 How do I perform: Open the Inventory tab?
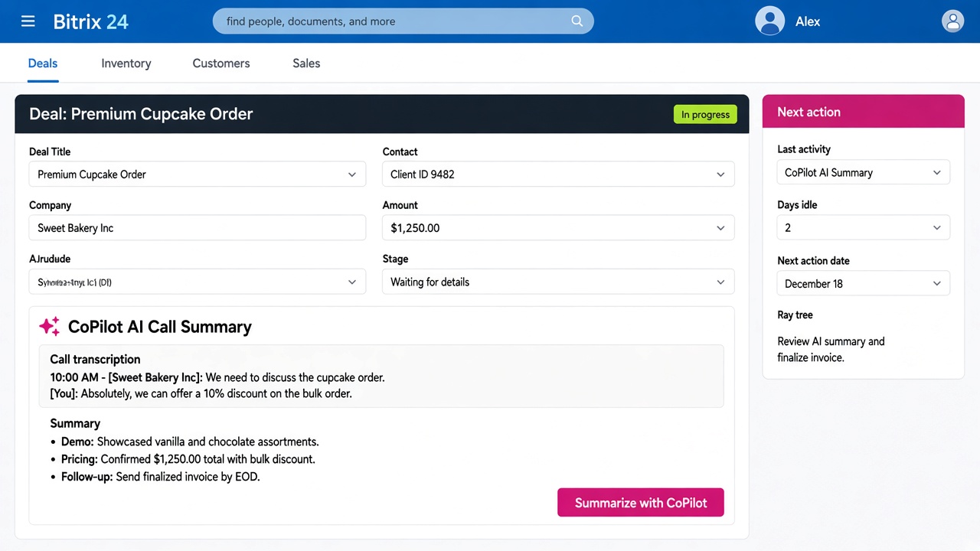pyautogui.click(x=126, y=64)
